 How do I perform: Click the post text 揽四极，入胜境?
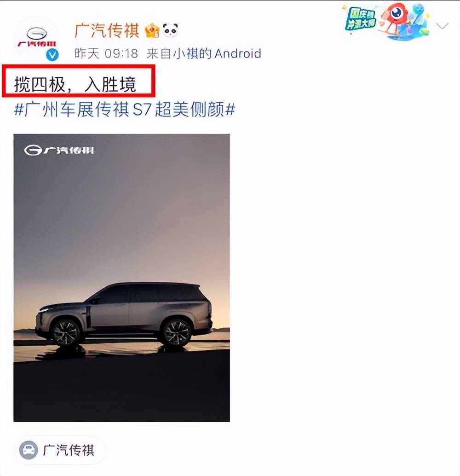[75, 84]
